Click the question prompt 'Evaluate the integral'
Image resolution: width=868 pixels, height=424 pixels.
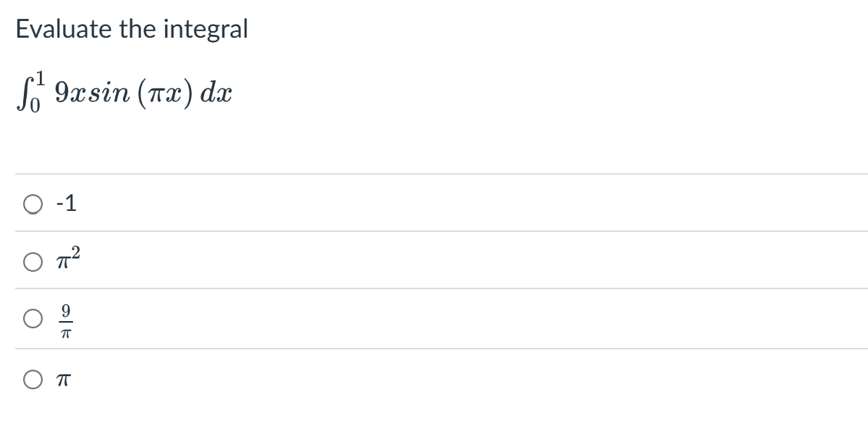(x=131, y=29)
